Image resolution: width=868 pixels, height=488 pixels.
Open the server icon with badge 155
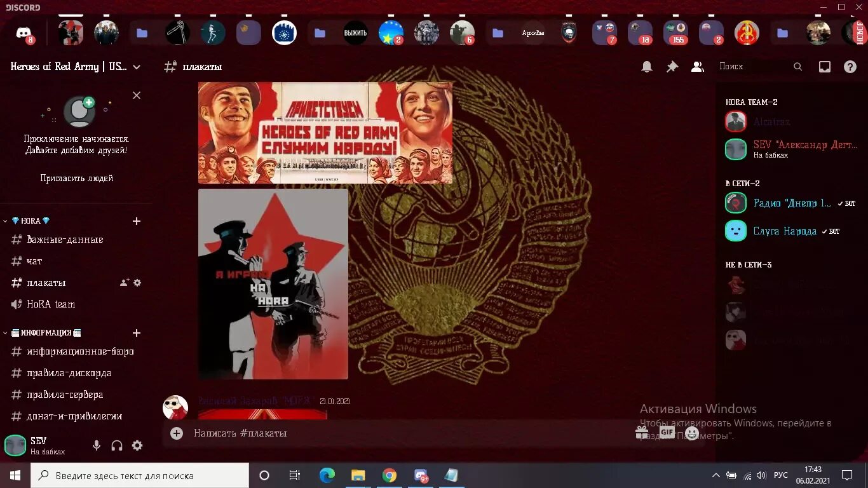pyautogui.click(x=675, y=33)
